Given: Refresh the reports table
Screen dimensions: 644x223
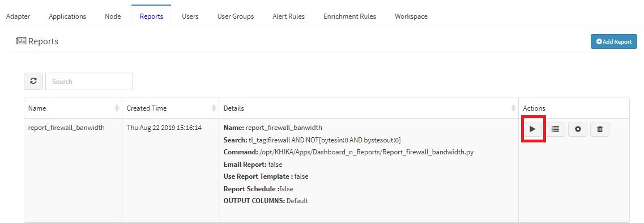Looking at the screenshot, I should (x=33, y=82).
